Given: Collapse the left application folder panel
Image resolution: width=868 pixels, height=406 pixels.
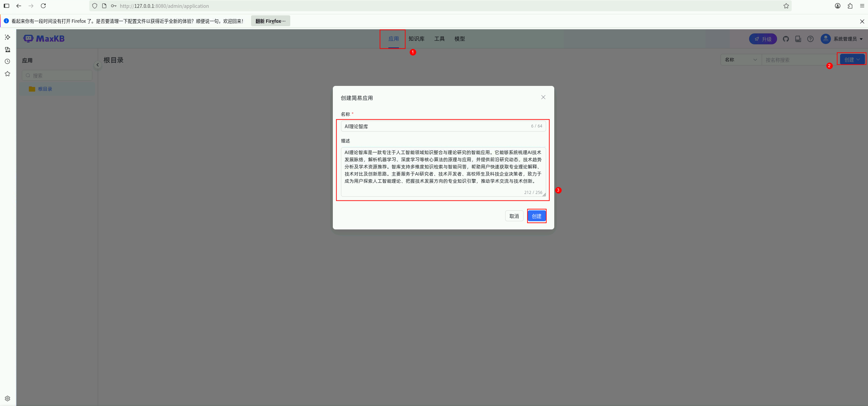Looking at the screenshot, I should click(x=97, y=65).
